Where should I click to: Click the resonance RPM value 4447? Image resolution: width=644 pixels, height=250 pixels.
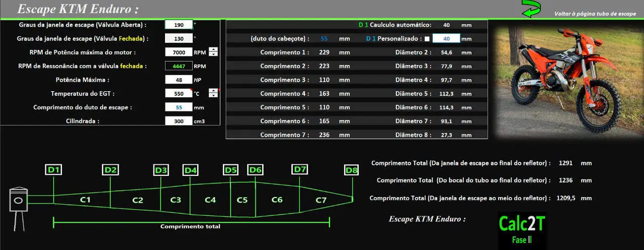click(179, 66)
